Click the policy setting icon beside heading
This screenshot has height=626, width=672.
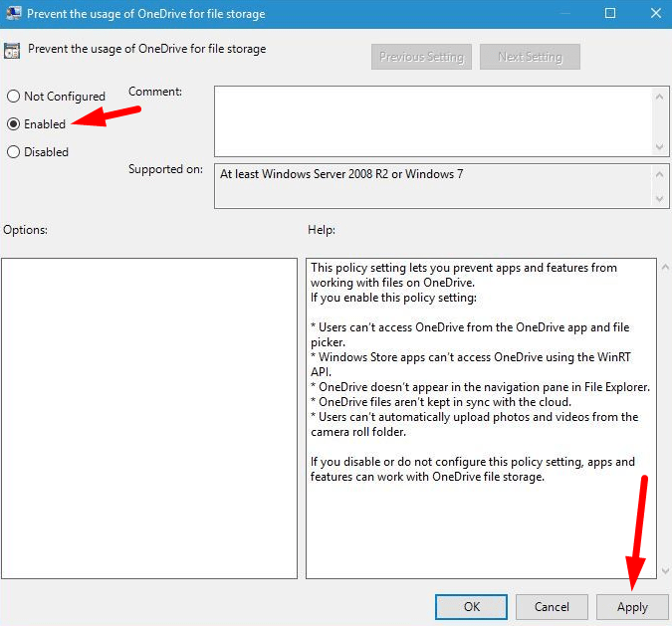click(12, 51)
